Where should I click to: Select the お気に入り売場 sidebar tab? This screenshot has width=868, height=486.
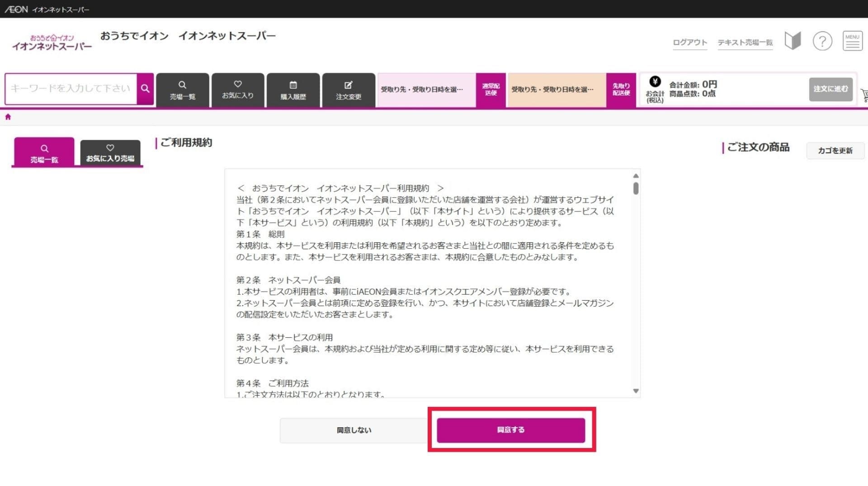(110, 153)
